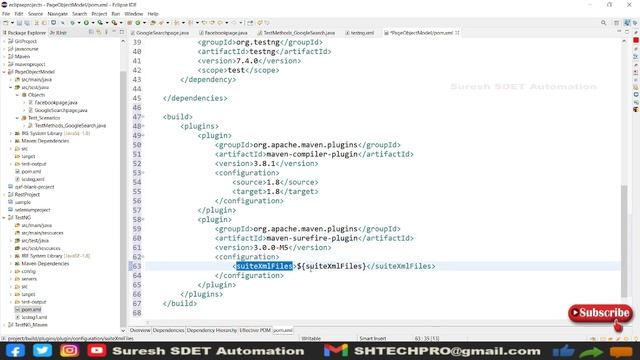640x360 pixels.
Task: Close the pom.xml editor tab
Action: pyautogui.click(x=457, y=33)
